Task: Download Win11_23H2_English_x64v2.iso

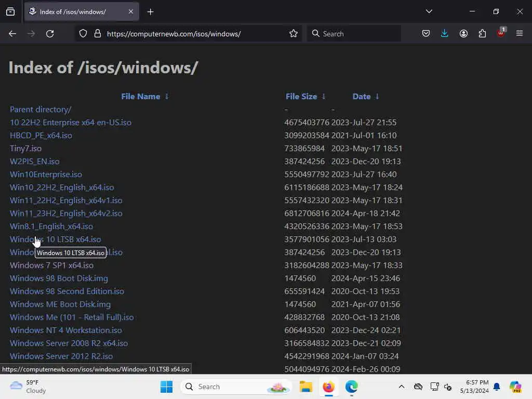Action: coord(66,214)
